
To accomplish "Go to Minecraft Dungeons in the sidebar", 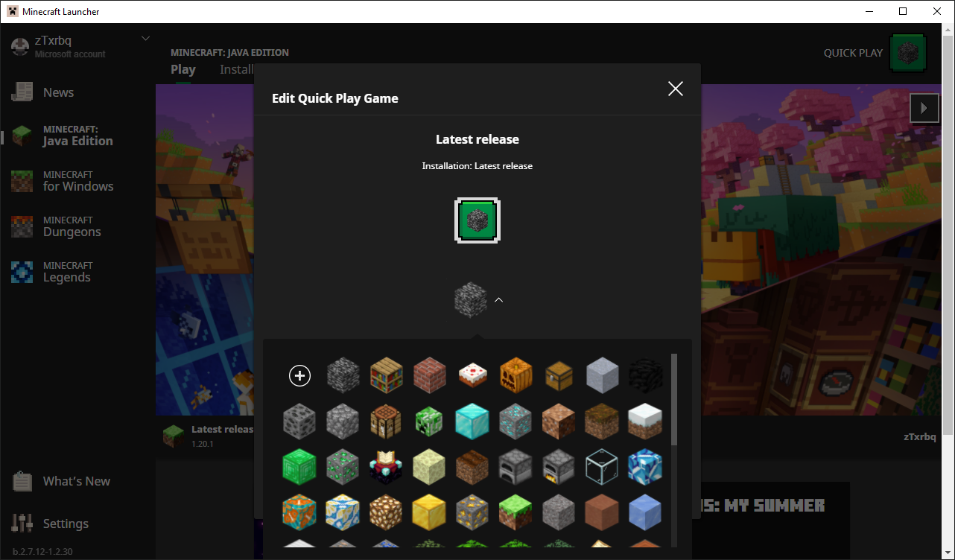I will (77, 226).
